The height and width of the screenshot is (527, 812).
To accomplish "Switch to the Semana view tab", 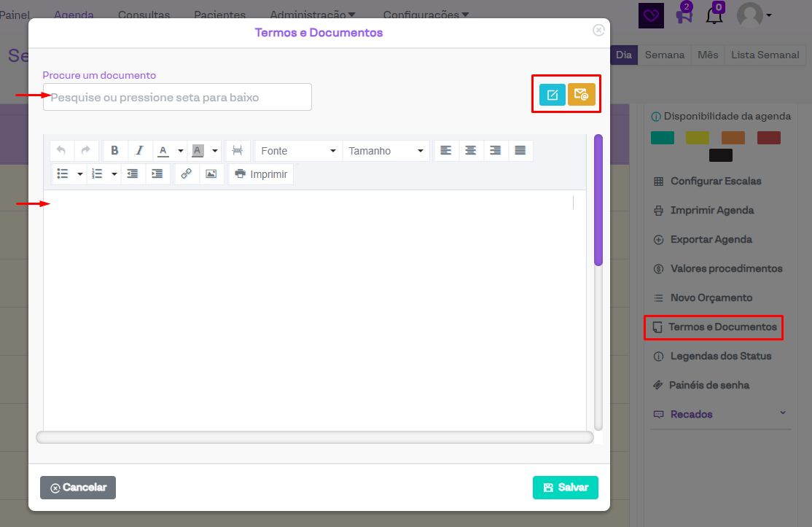I will pos(664,55).
